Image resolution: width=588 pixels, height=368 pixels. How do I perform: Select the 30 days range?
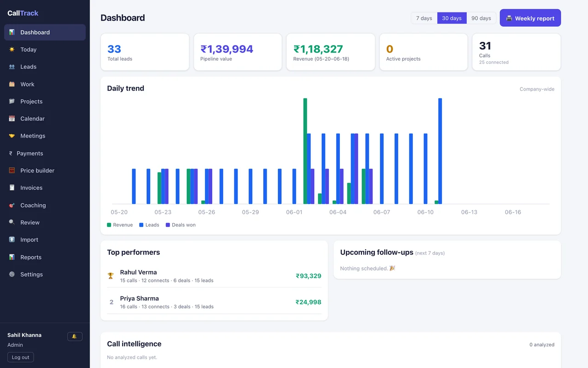(452, 18)
